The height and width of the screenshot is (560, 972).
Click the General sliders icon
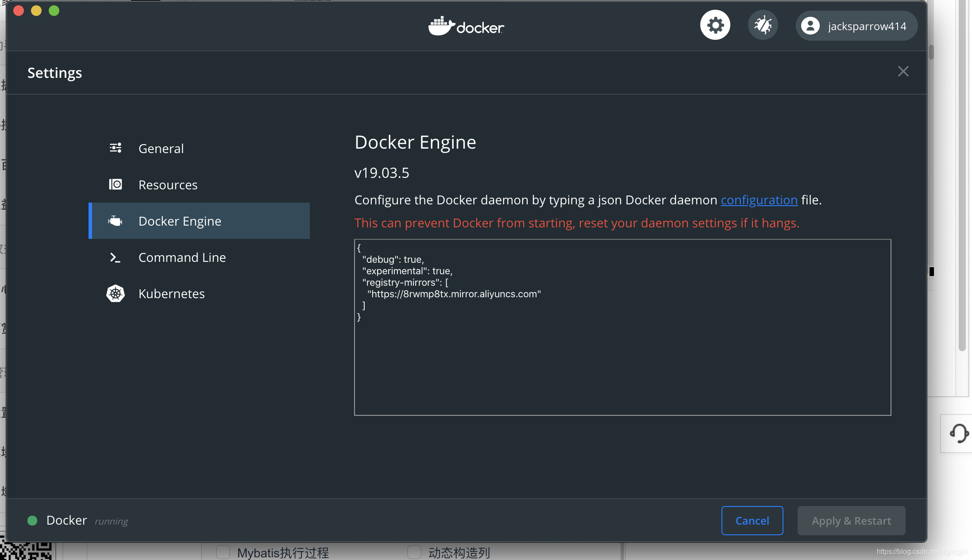pyautogui.click(x=116, y=148)
